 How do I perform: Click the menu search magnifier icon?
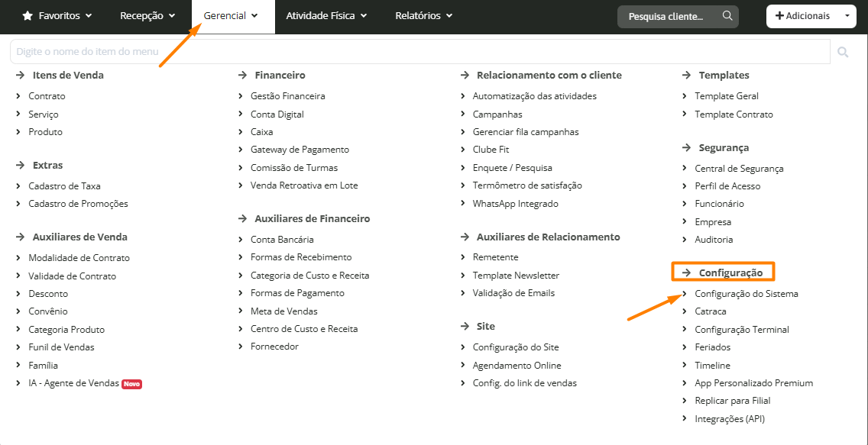pyautogui.click(x=843, y=52)
